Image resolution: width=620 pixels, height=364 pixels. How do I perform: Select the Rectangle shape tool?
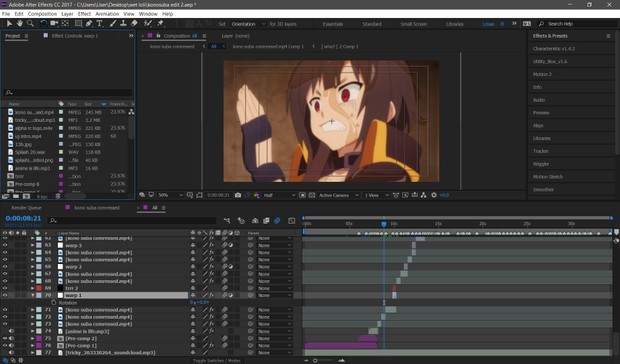point(78,24)
